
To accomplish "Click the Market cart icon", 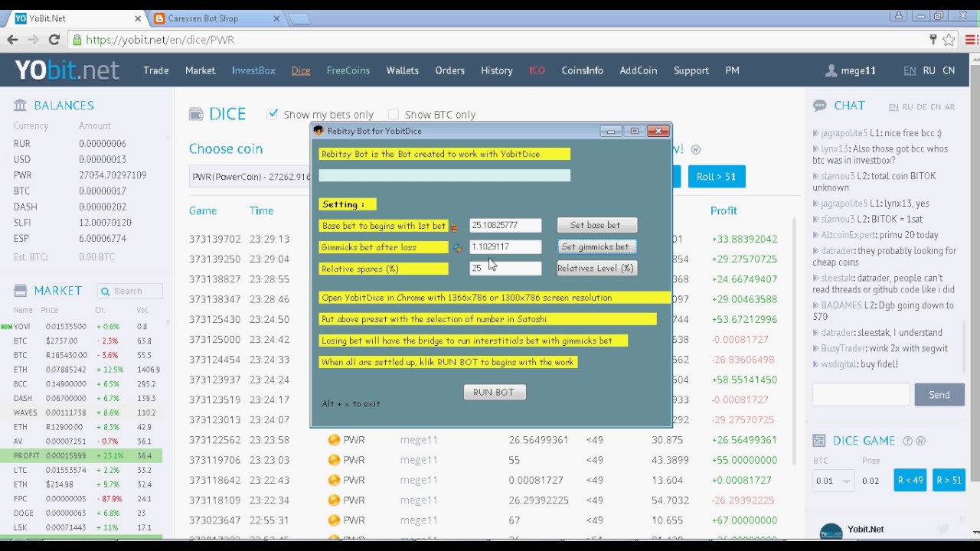I will pos(20,291).
